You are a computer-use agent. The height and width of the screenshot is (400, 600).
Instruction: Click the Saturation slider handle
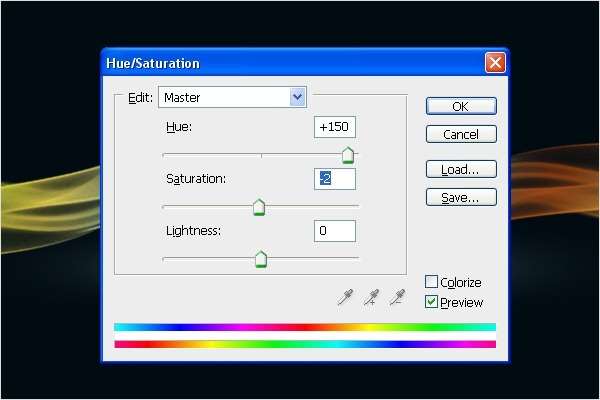259,207
